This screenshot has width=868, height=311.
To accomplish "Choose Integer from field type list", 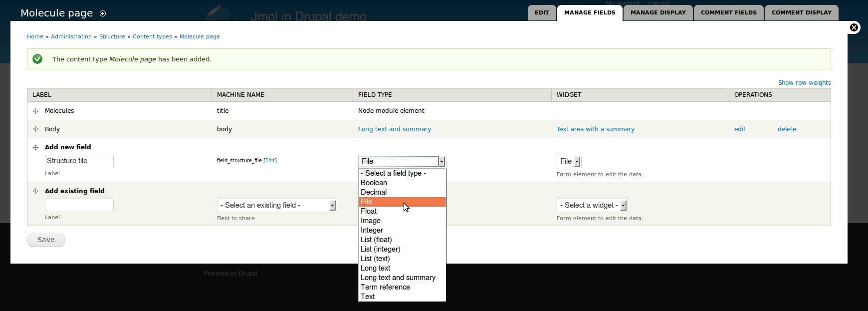I will point(402,230).
